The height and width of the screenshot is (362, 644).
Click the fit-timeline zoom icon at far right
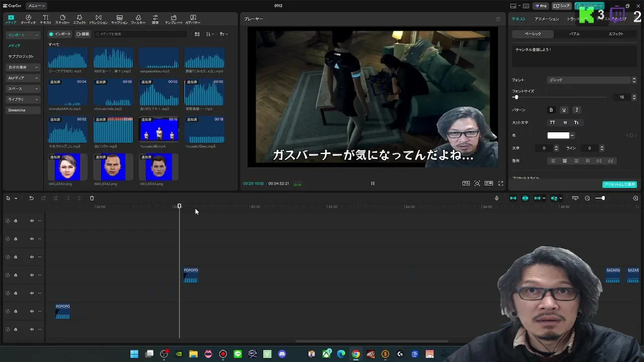635,198
